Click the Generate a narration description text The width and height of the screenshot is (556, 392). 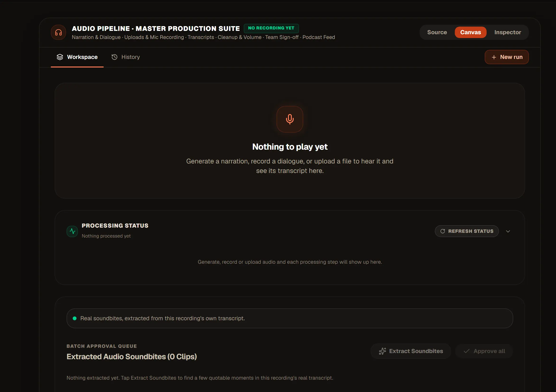point(290,166)
